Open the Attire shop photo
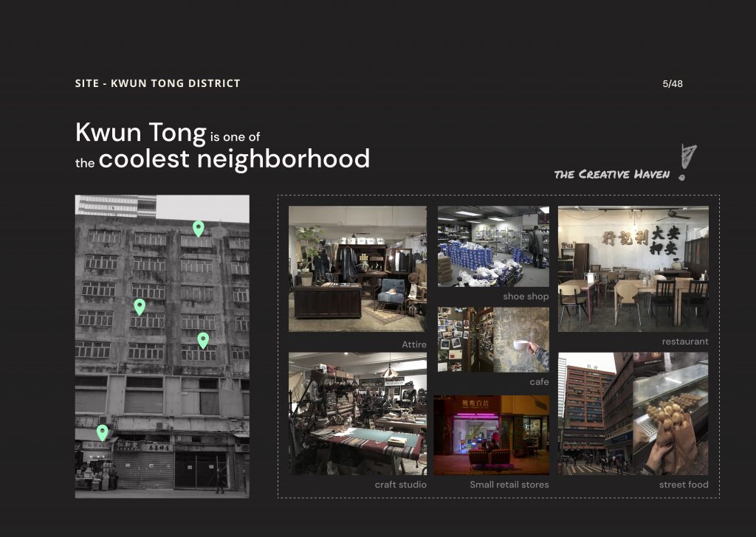The width and height of the screenshot is (756, 537). (357, 268)
